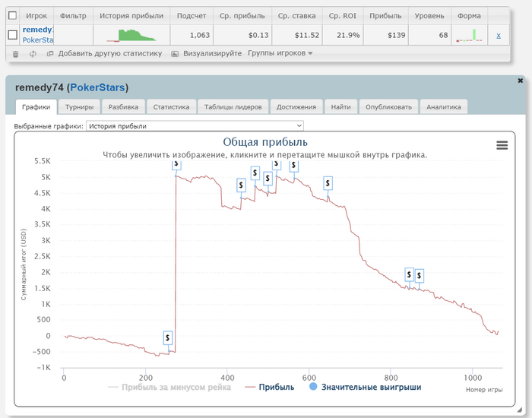
Task: Click dollar marker near game 845
Action: (x=410, y=274)
